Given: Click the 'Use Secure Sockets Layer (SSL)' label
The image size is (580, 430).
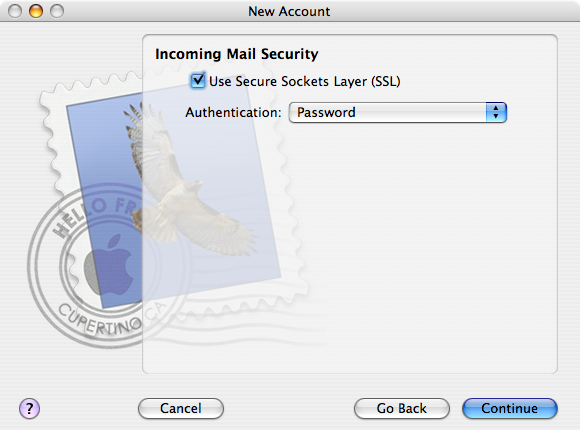Looking at the screenshot, I should point(304,81).
